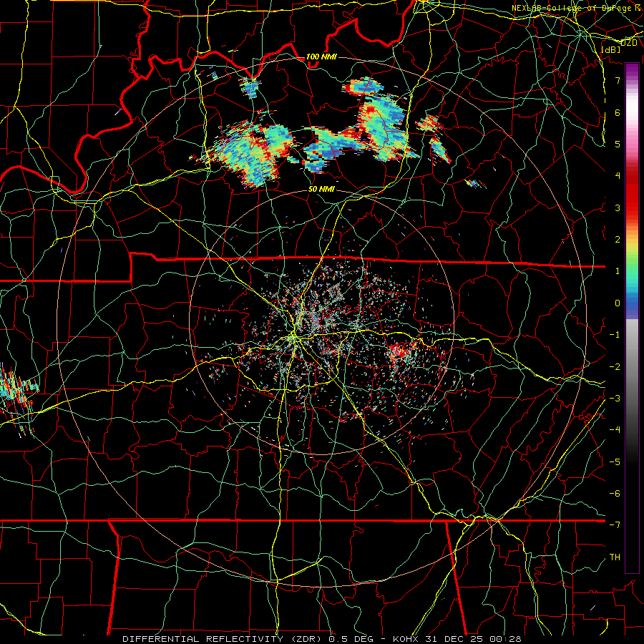Image resolution: width=644 pixels, height=644 pixels.
Task: Click the "0" value on color scale
Action: pos(618,303)
